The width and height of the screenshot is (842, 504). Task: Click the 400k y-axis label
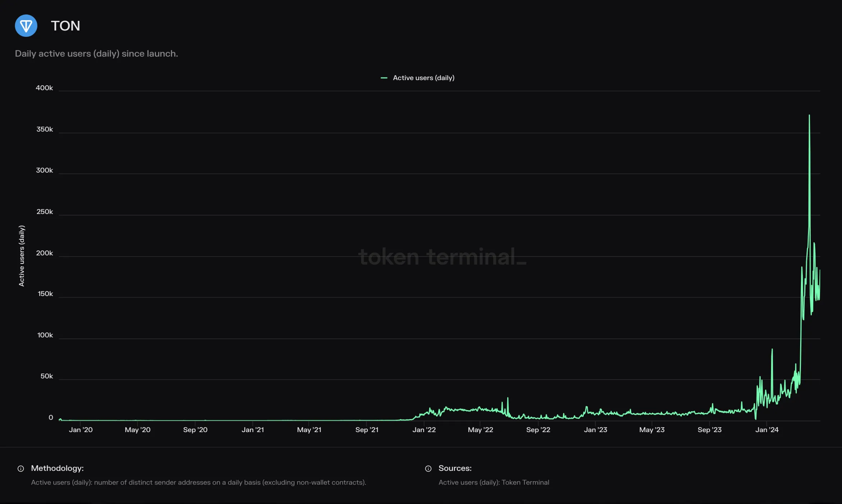[44, 88]
